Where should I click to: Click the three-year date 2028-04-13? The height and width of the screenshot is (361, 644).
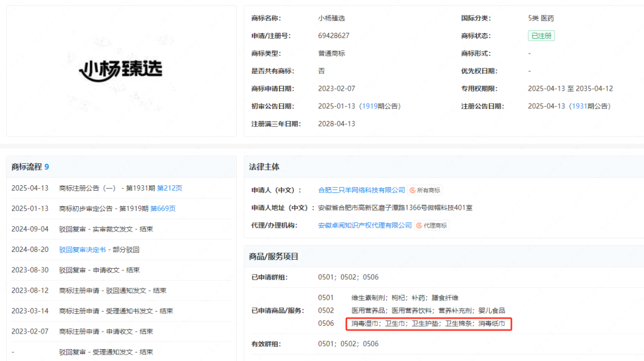pyautogui.click(x=336, y=124)
